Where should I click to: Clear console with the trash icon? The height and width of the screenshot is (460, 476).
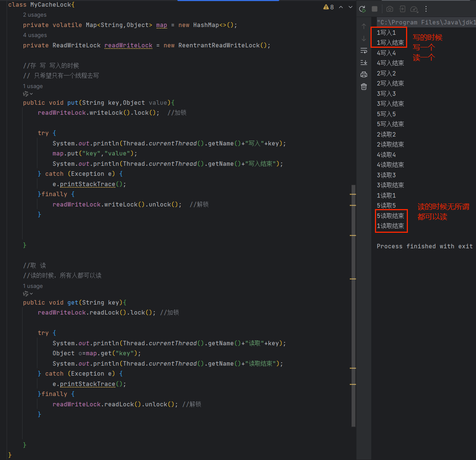pyautogui.click(x=364, y=87)
